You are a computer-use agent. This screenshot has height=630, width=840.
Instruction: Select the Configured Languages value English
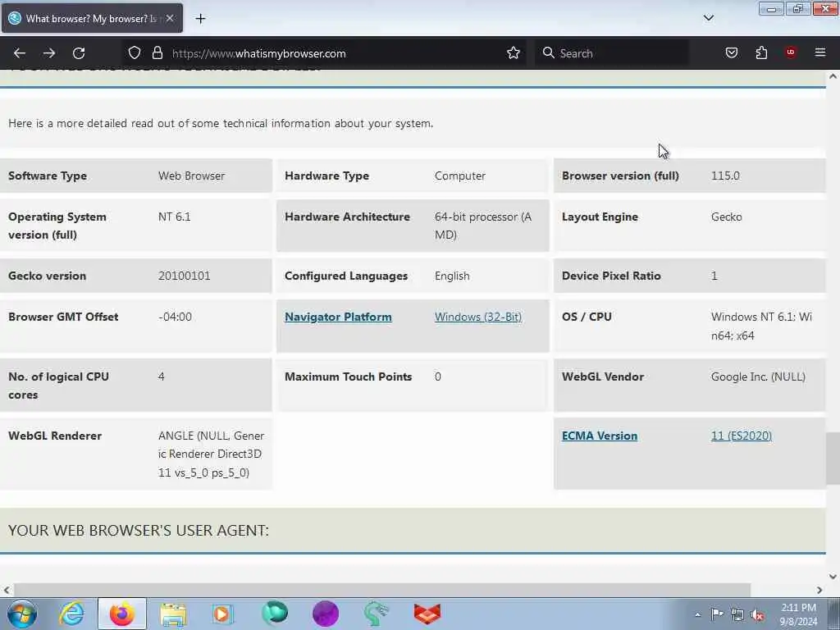coord(452,276)
